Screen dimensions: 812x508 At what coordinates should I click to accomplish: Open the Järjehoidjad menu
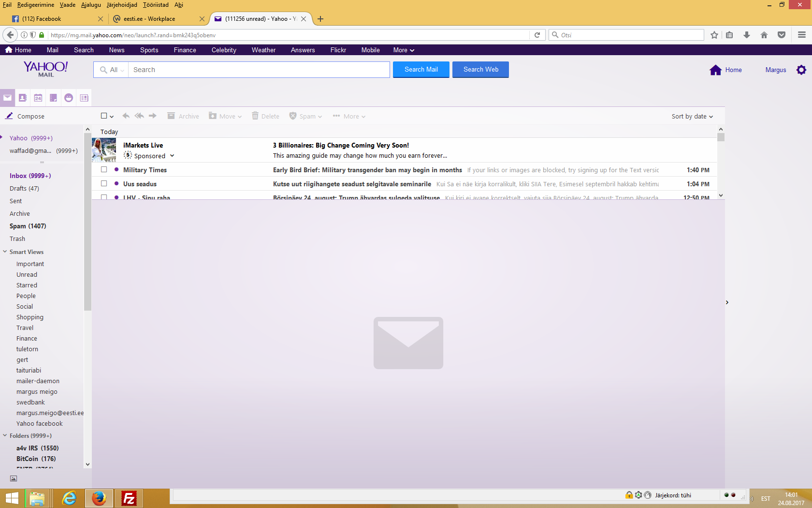[x=122, y=5]
